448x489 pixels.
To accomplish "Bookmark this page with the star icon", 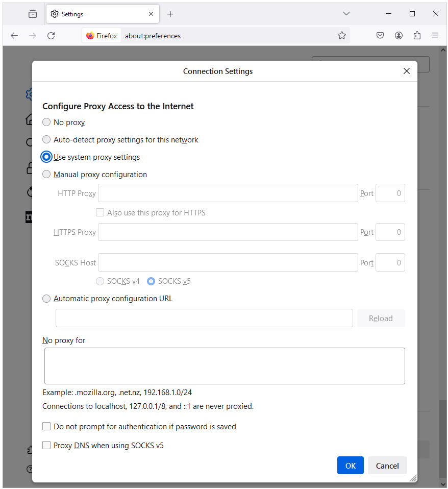I will [x=342, y=35].
